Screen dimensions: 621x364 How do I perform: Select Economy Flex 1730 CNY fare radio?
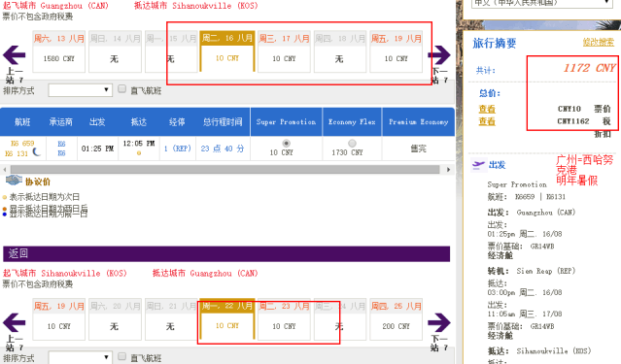tap(352, 143)
